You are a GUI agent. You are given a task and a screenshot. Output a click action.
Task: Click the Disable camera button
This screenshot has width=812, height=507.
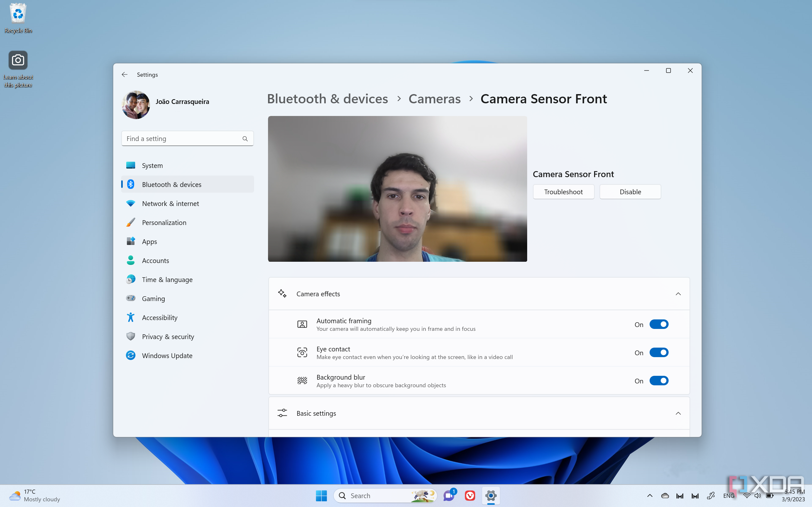click(630, 191)
